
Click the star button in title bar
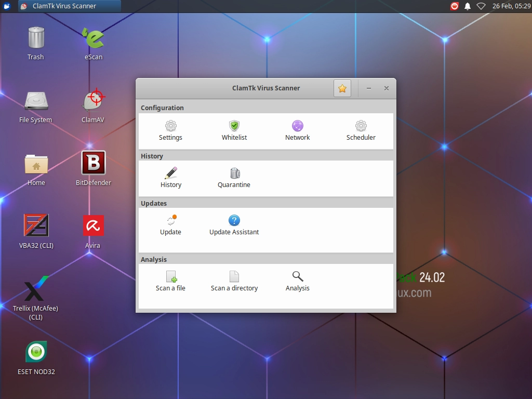pyautogui.click(x=342, y=88)
